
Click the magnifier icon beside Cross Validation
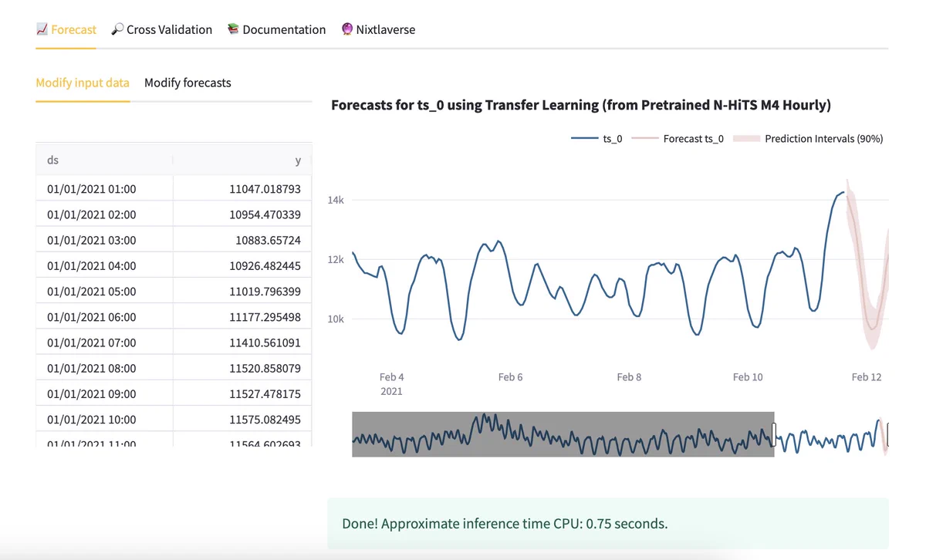click(x=117, y=29)
